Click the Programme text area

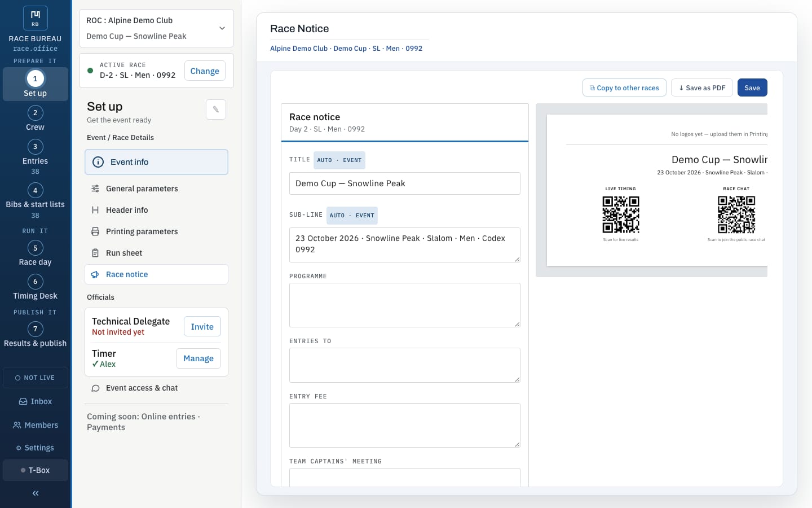405,305
